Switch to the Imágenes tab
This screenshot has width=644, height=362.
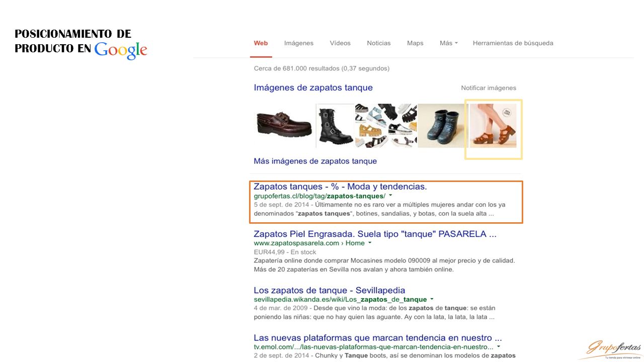pyautogui.click(x=299, y=43)
